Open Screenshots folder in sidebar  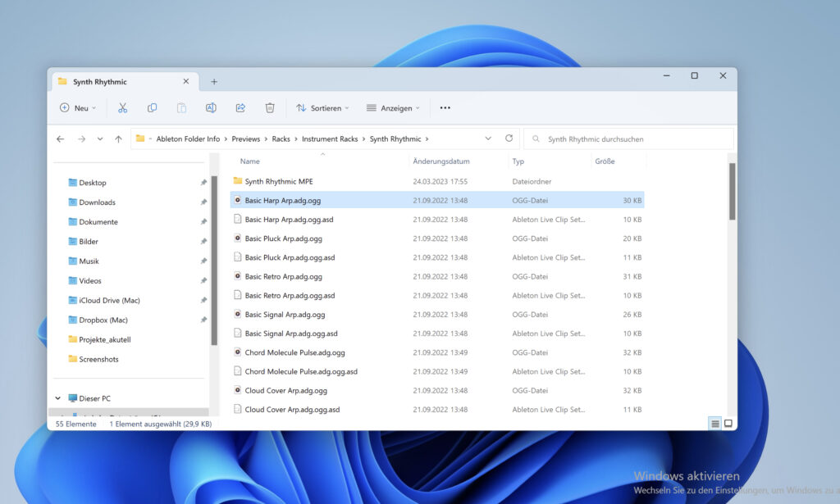tap(98, 359)
